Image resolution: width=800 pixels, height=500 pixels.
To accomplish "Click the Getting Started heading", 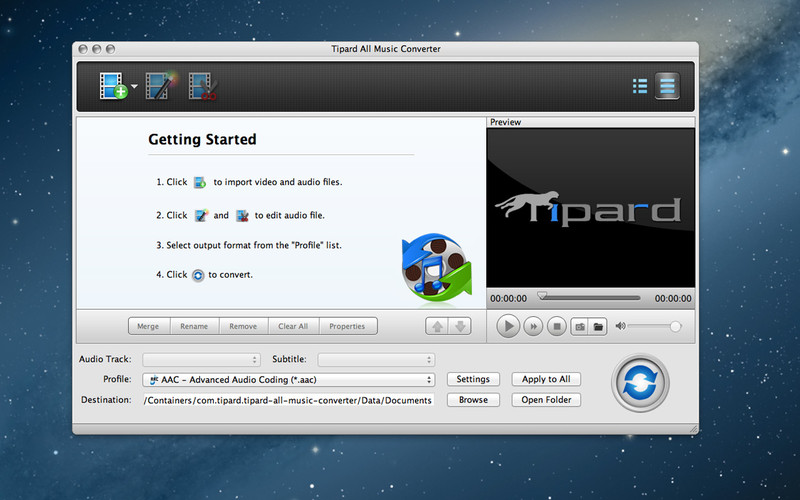I will tap(202, 139).
